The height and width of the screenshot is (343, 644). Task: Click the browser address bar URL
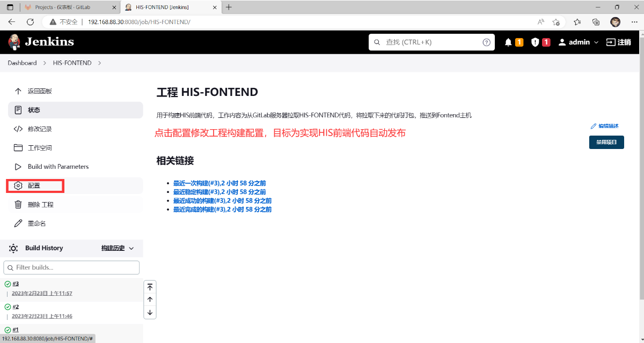coord(138,22)
